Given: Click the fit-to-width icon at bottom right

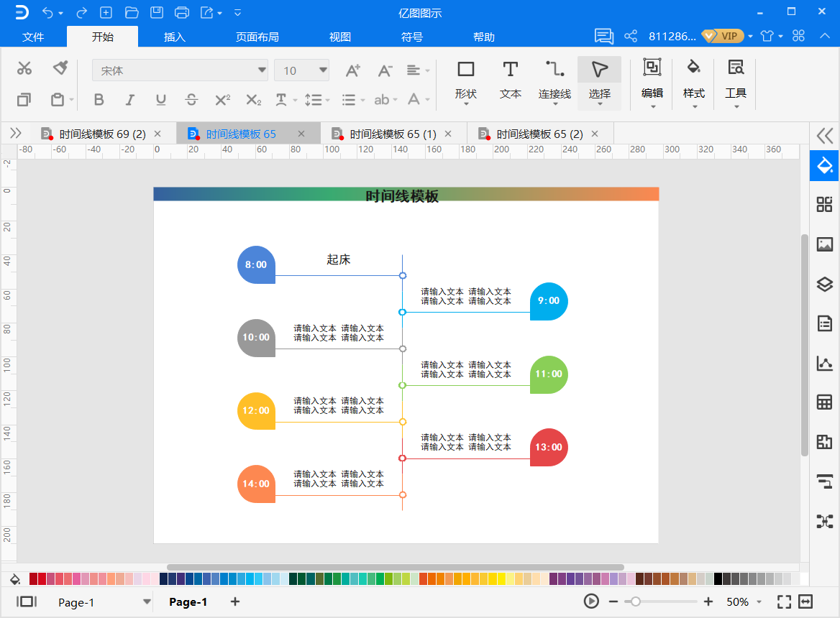Looking at the screenshot, I should [x=805, y=602].
